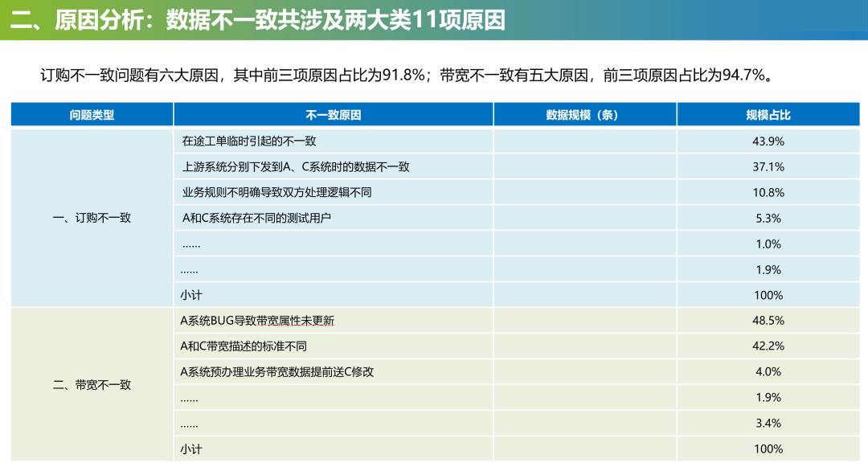Click the empty 数据规模 cell in the 48.5% row

[584, 321]
